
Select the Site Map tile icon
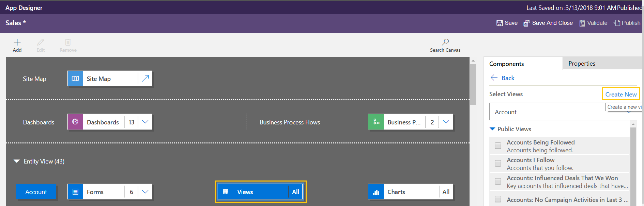[75, 79]
